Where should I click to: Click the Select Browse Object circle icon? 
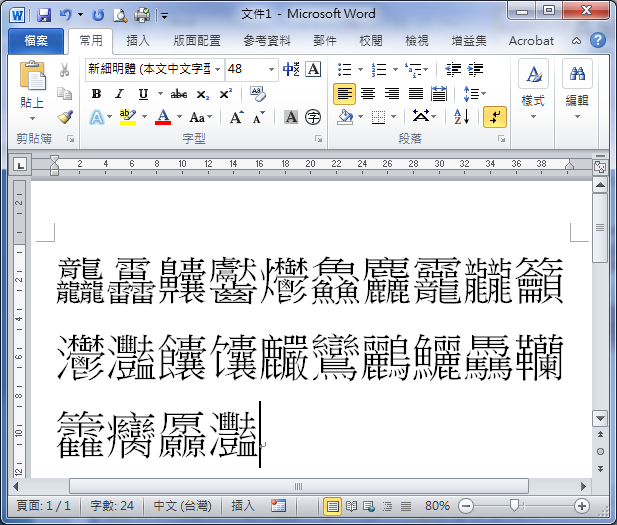[600, 451]
